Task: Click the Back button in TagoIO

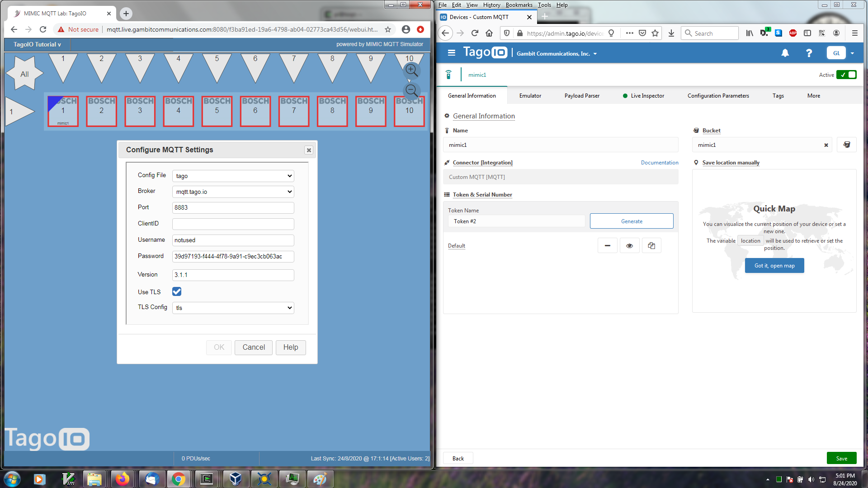Action: [458, 458]
